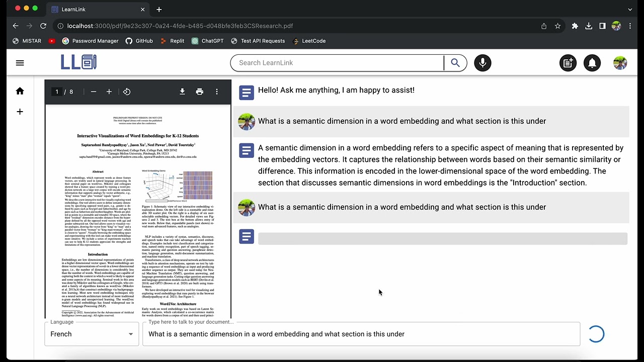The width and height of the screenshot is (644, 362).
Task: Click the search magnifier button
Action: pyautogui.click(x=455, y=63)
